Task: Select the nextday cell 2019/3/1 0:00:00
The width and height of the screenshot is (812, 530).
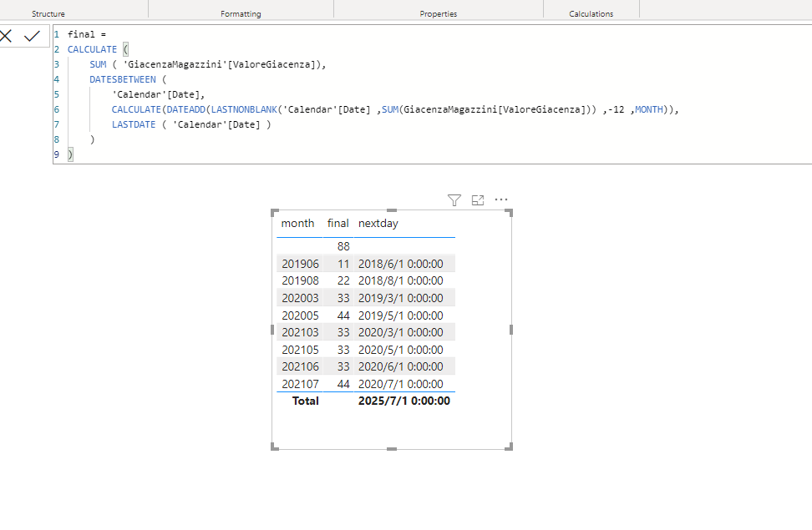Action: (401, 298)
